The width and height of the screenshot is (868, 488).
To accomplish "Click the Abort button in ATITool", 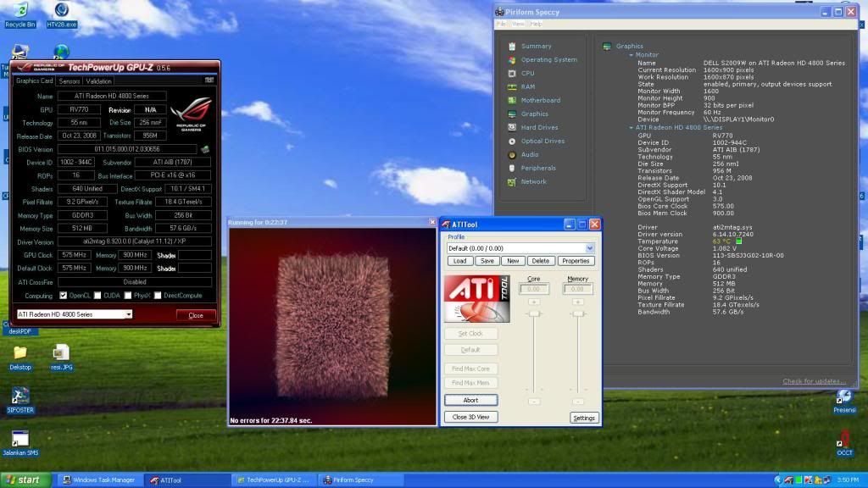I will (470, 400).
